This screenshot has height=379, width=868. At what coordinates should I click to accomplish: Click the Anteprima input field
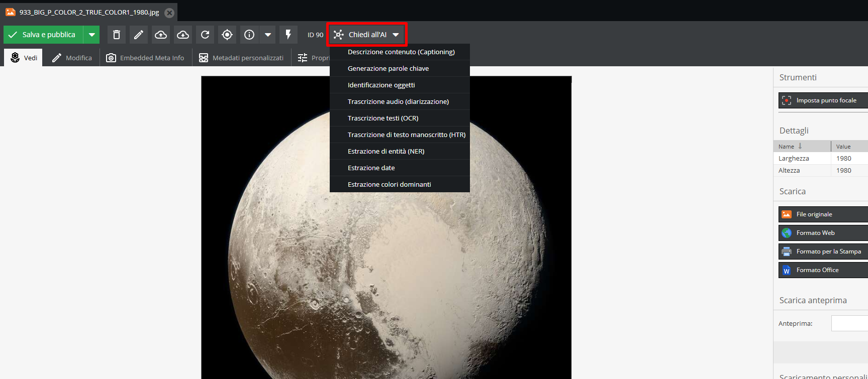(x=849, y=323)
